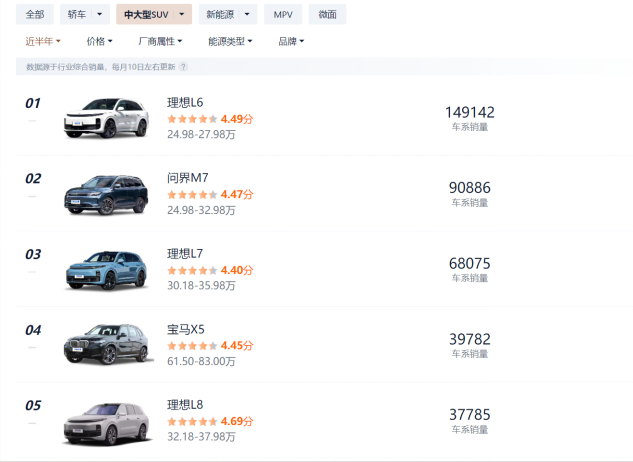Click sales figure 68075

(470, 264)
